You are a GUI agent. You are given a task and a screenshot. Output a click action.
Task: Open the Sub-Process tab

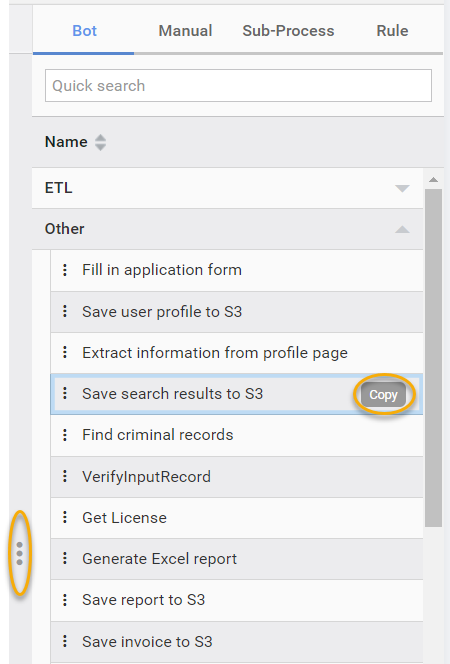288,31
